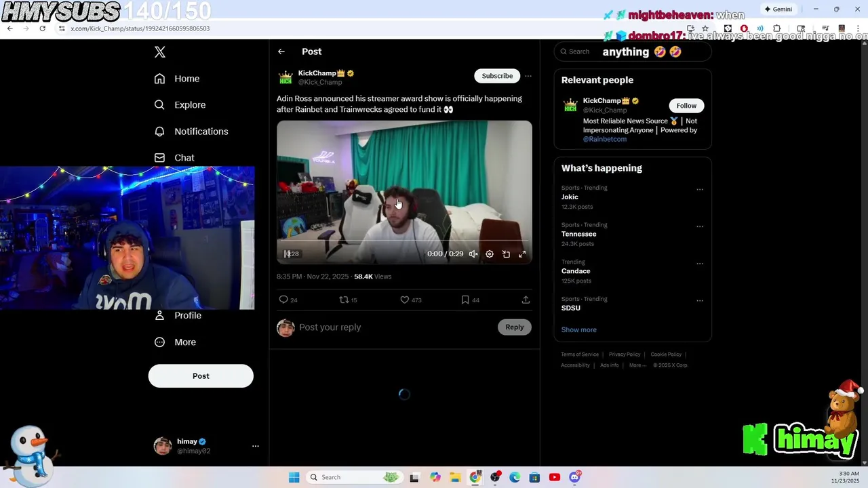Open three-dot menu for Candace trend
This screenshot has height=488, width=868.
(700, 264)
